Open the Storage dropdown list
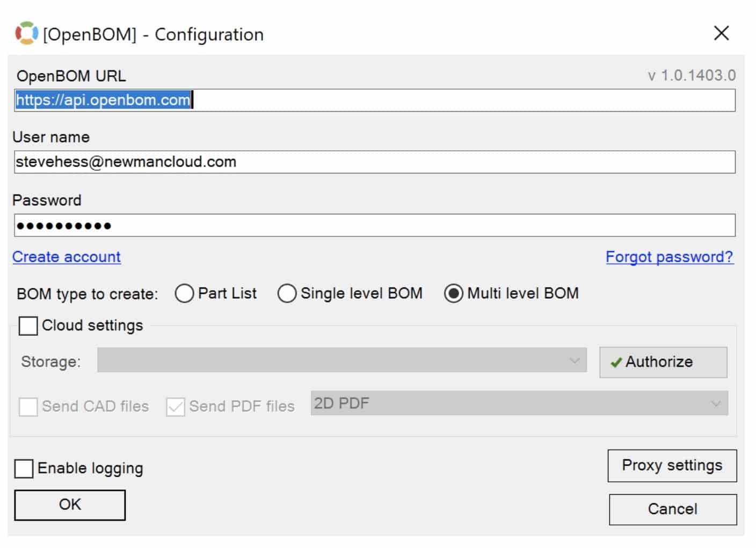This screenshot has width=756, height=548. coord(341,360)
